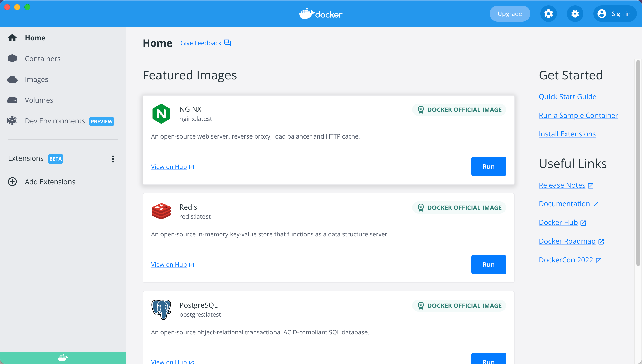Open the Extensions three-dot menu
This screenshot has height=364, width=642.
113,159
